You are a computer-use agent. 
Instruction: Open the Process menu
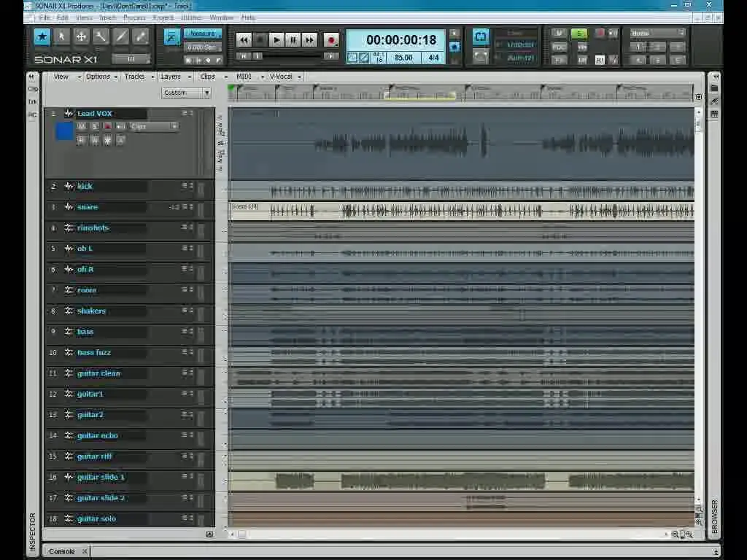(134, 17)
